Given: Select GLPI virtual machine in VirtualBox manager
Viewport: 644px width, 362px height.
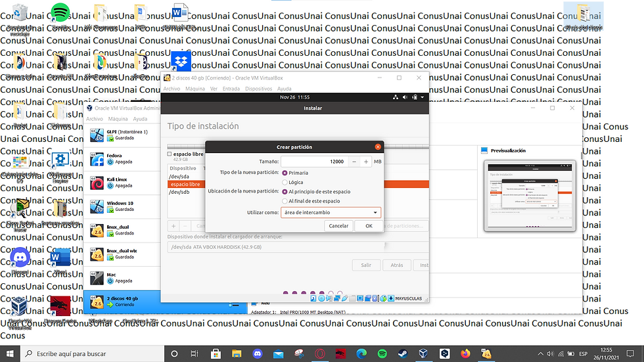Looking at the screenshot, I should click(122, 135).
